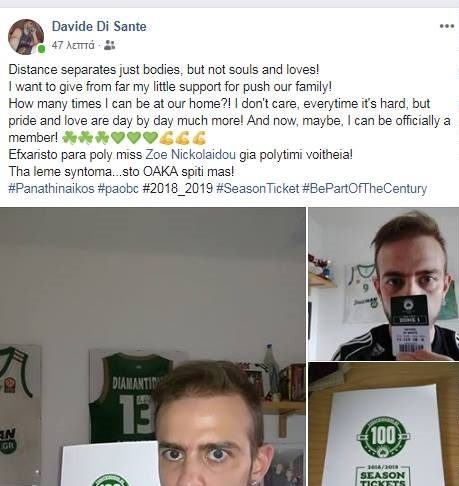Open the large selfie photo with jersey

(x=153, y=347)
